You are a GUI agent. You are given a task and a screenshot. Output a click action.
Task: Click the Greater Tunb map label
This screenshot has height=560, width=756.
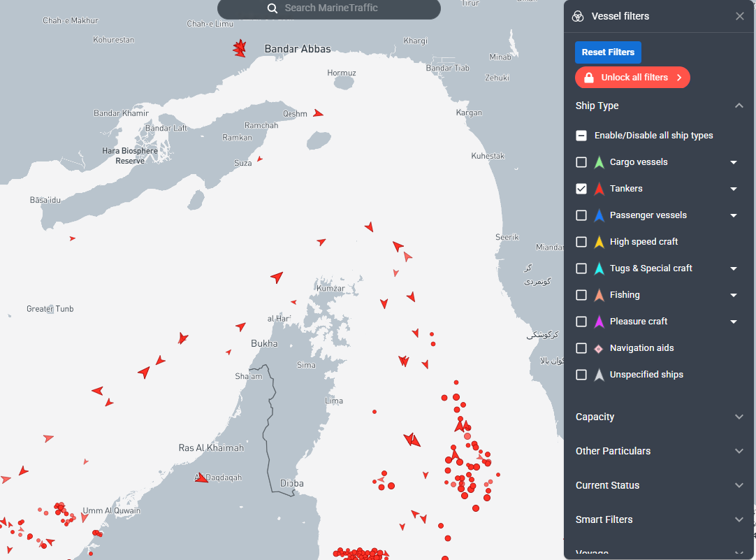tap(50, 309)
